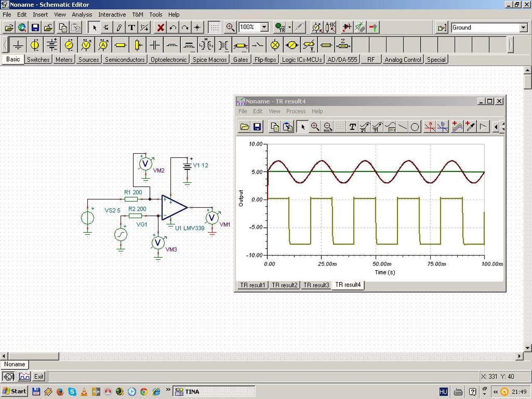Viewport: 532px width, 399px height.
Task: Open the Semiconductors component tab
Action: (125, 59)
